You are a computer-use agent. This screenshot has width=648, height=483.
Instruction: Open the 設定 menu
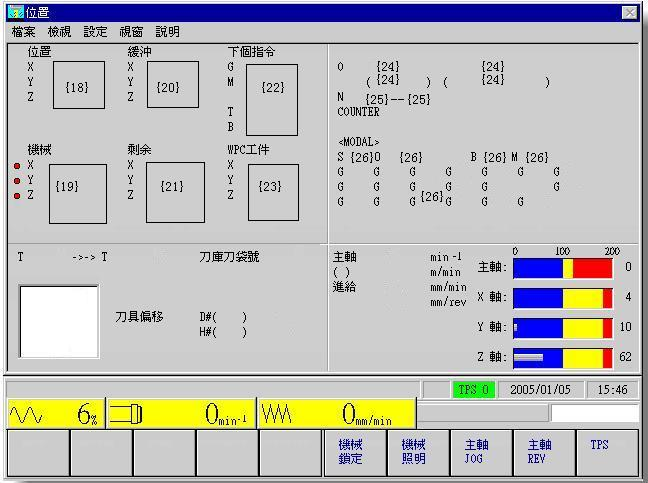click(x=96, y=32)
